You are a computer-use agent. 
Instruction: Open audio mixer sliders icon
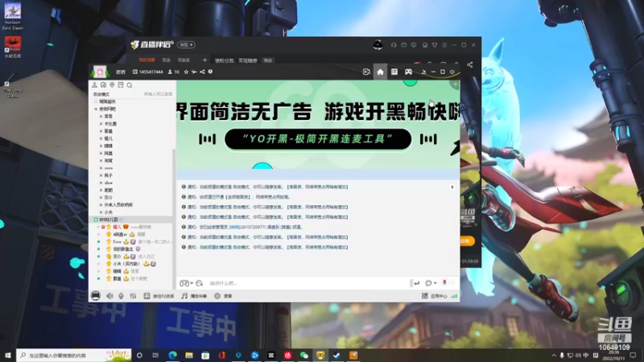[133, 296]
